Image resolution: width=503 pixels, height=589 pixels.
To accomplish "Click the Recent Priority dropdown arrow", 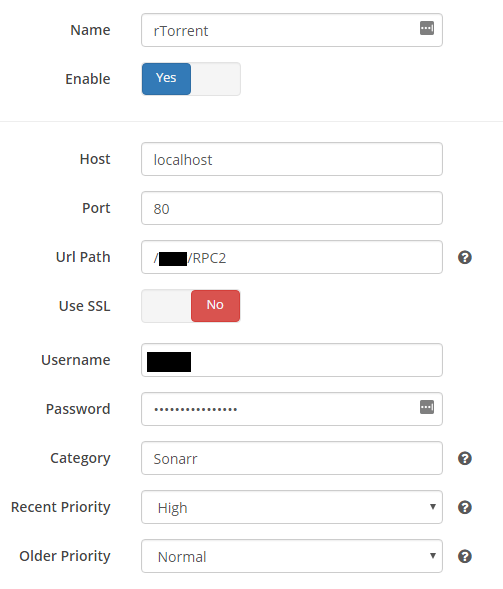I will (433, 507).
